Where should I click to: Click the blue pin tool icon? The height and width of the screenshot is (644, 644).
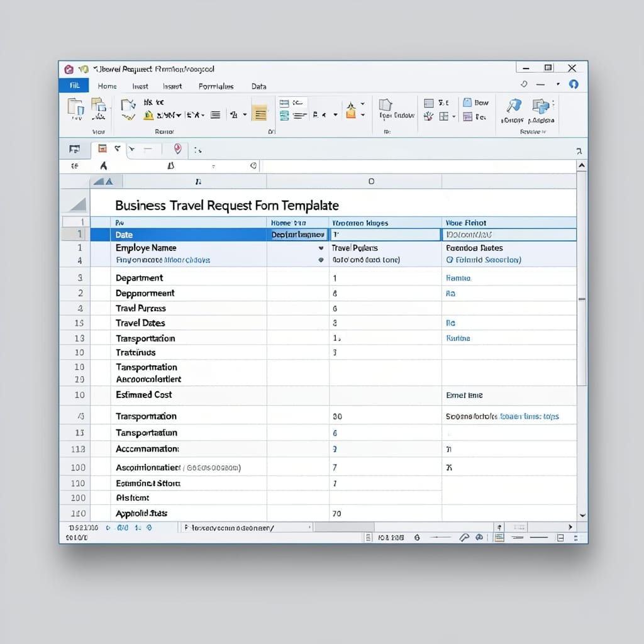(513, 106)
